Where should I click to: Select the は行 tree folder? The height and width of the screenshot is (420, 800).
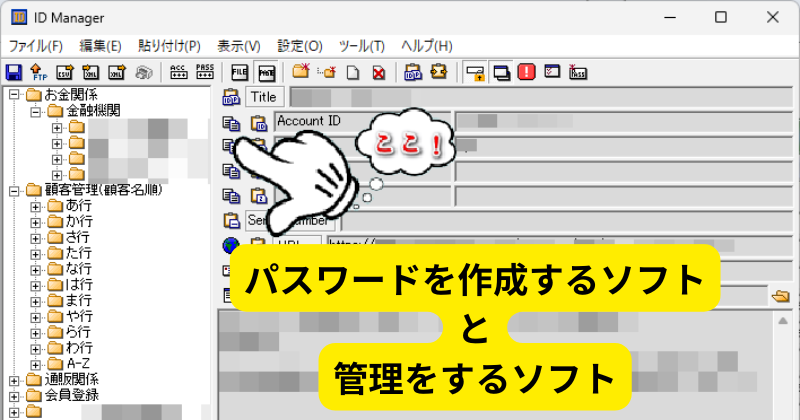point(79,285)
